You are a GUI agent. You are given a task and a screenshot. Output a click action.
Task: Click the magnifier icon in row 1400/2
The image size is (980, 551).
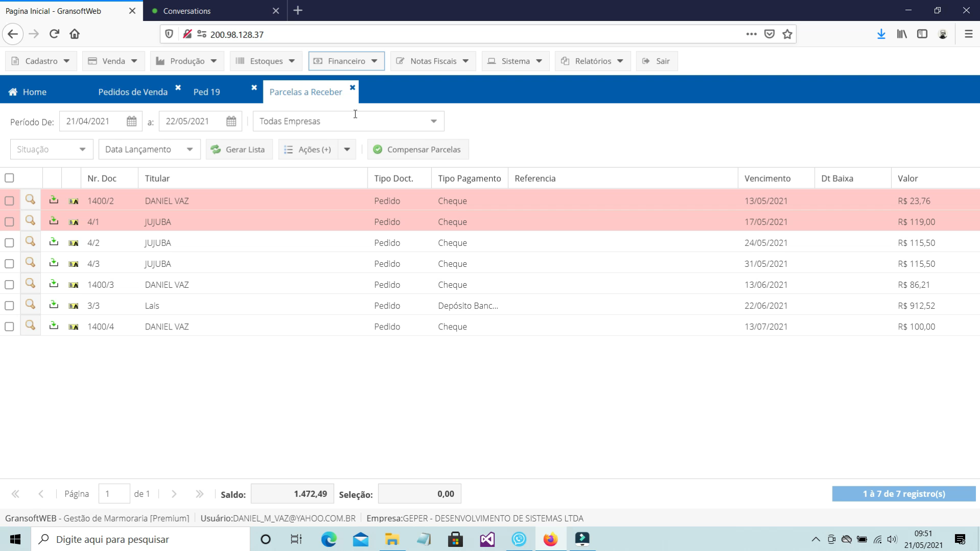[x=31, y=200]
